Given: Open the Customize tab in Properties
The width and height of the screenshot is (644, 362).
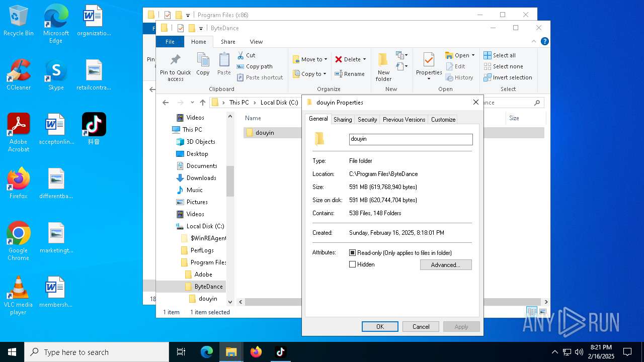Looking at the screenshot, I should click(443, 120).
